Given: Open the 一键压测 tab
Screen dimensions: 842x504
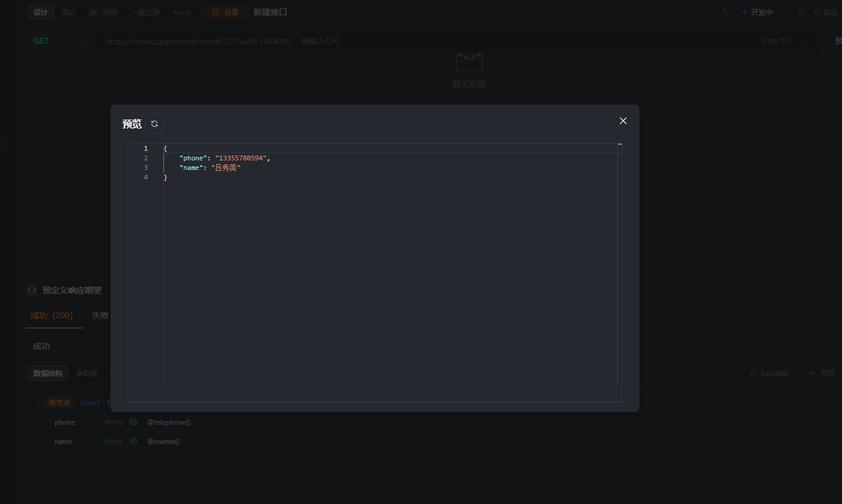Looking at the screenshot, I should tap(145, 12).
